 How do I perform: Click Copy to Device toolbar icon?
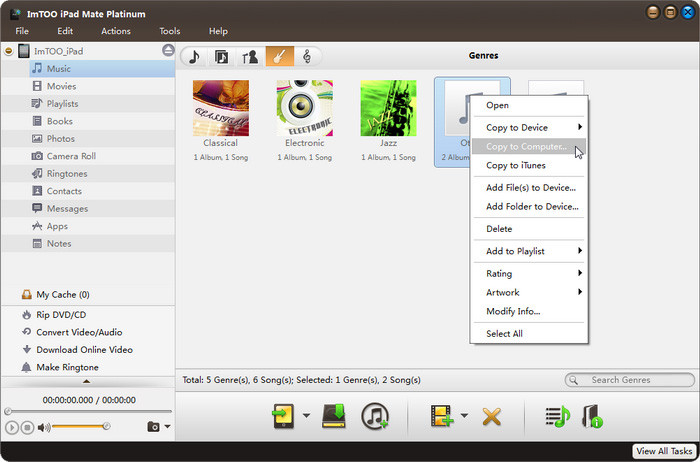(x=284, y=416)
